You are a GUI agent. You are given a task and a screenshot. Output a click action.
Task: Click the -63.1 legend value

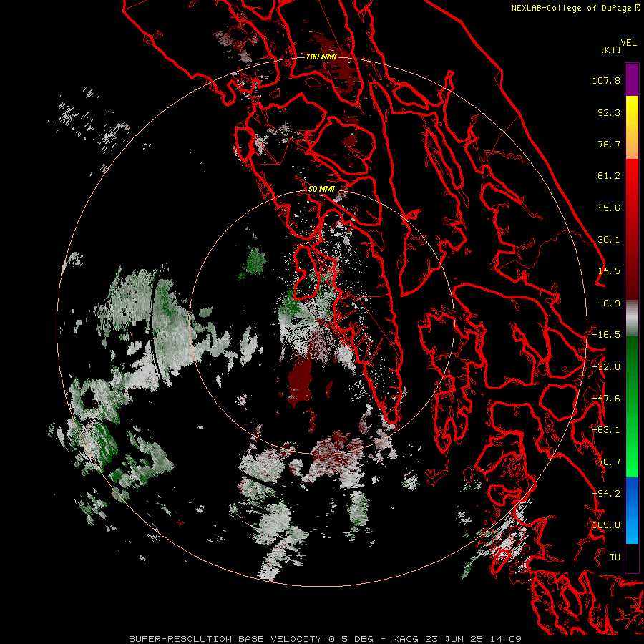(606, 430)
